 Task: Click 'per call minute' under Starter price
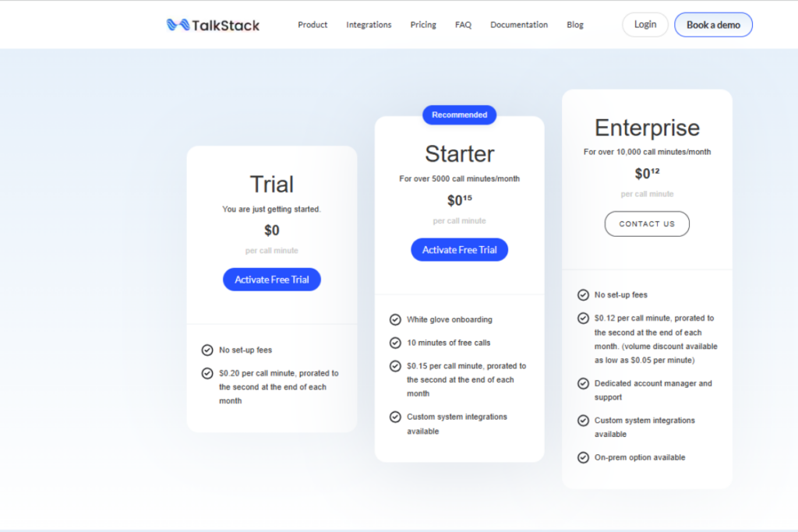click(459, 220)
